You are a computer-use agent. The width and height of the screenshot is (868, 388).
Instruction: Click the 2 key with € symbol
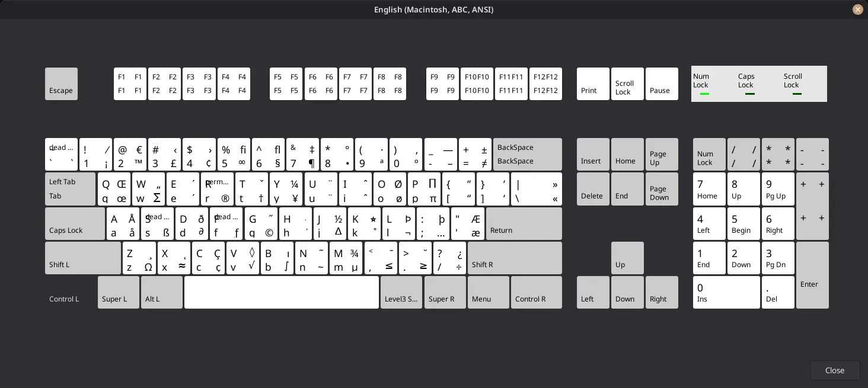pos(130,154)
